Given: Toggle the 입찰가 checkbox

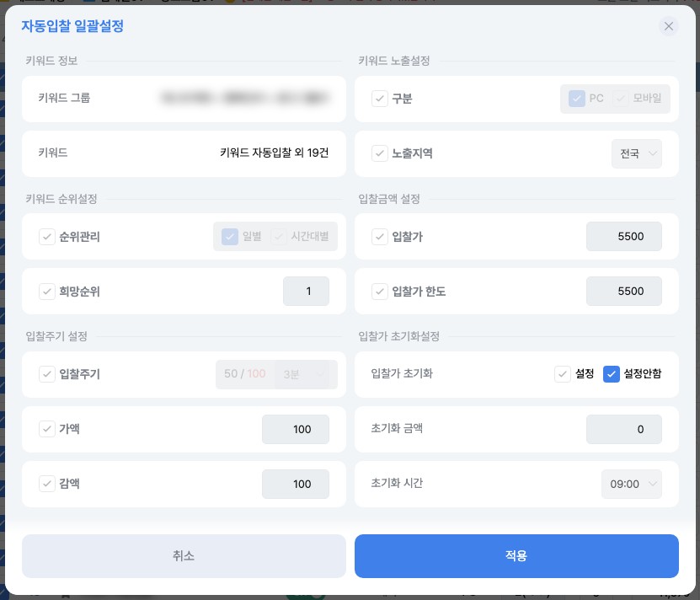Looking at the screenshot, I should pyautogui.click(x=380, y=237).
